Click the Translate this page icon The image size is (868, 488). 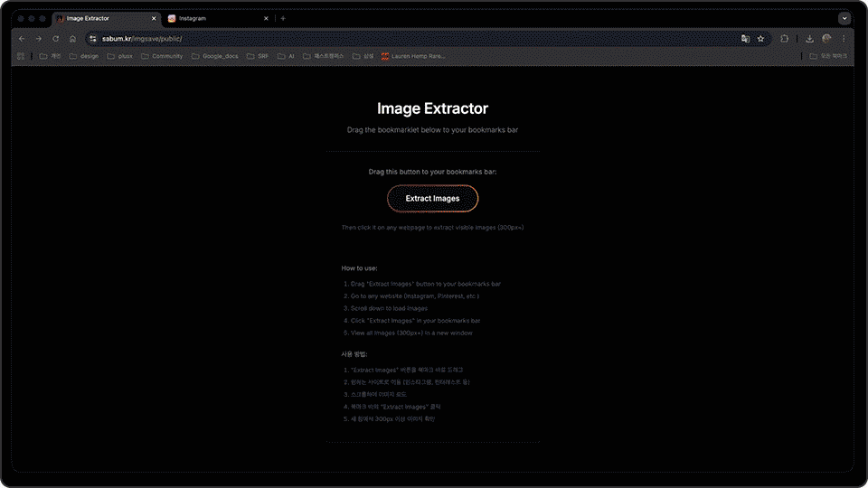click(x=745, y=39)
